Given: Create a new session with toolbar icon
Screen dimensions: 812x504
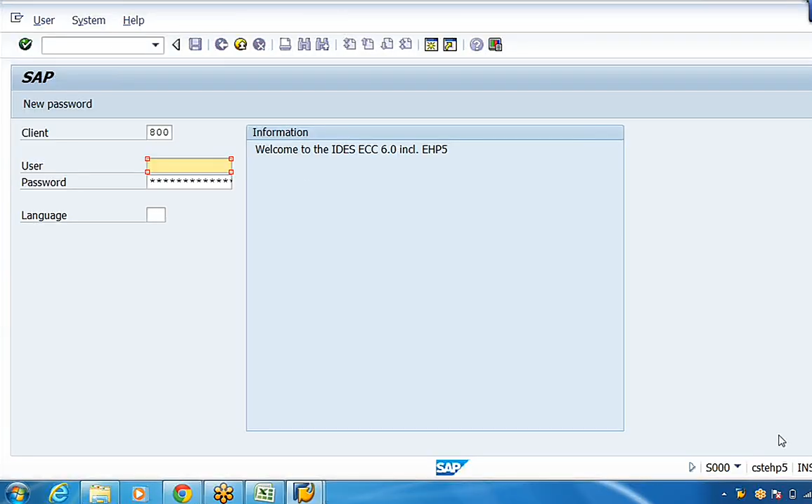Looking at the screenshot, I should (x=431, y=44).
